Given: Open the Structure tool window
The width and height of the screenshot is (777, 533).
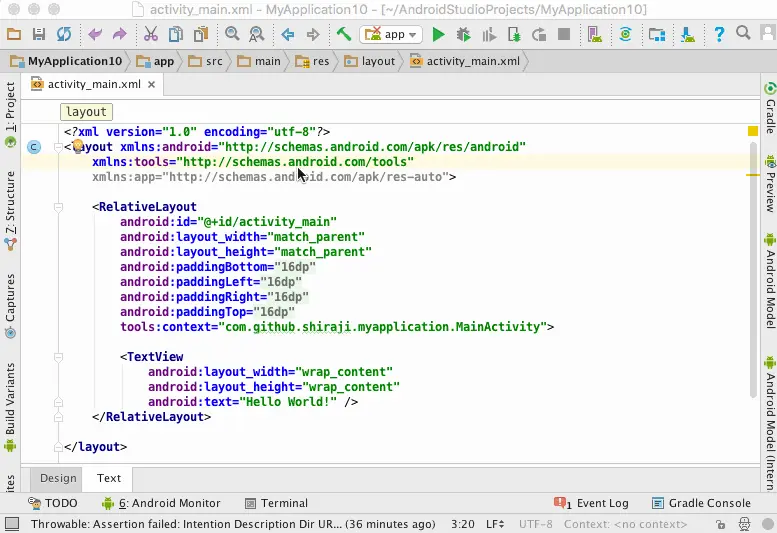Looking at the screenshot, I should tap(10, 211).
